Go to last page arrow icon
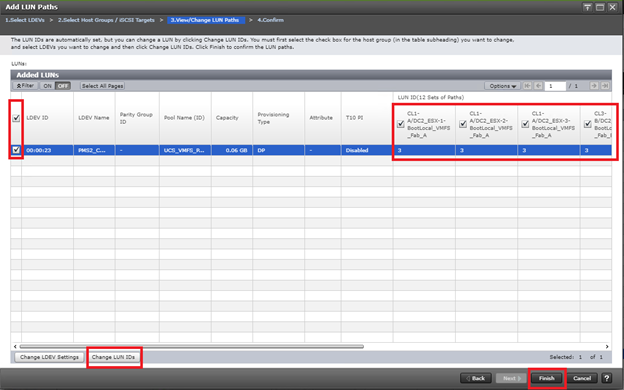The width and height of the screenshot is (624, 390). pos(605,86)
